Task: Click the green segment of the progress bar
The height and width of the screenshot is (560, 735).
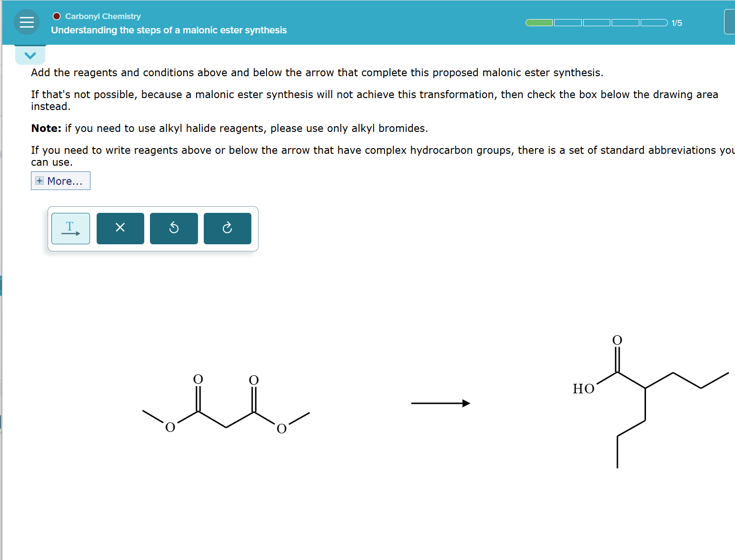Action: tap(538, 22)
